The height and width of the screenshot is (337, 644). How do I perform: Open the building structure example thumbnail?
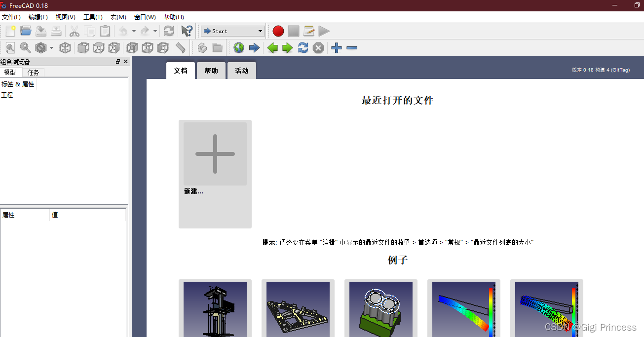click(215, 309)
